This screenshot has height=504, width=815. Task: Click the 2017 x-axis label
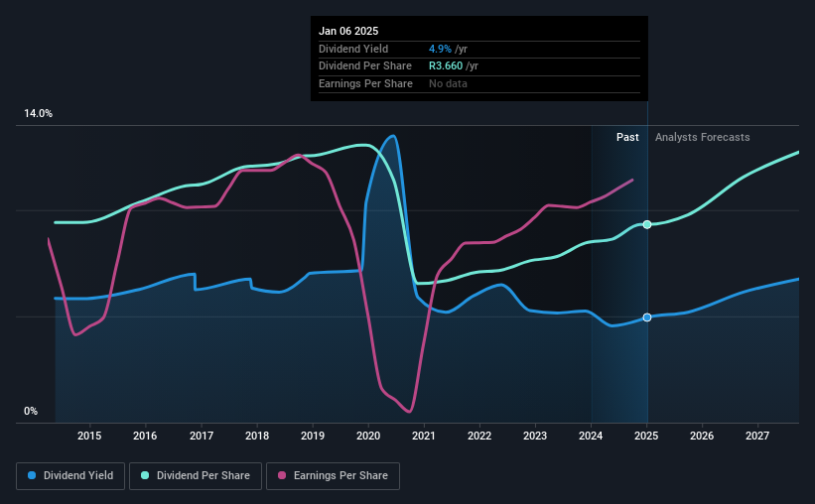(202, 436)
